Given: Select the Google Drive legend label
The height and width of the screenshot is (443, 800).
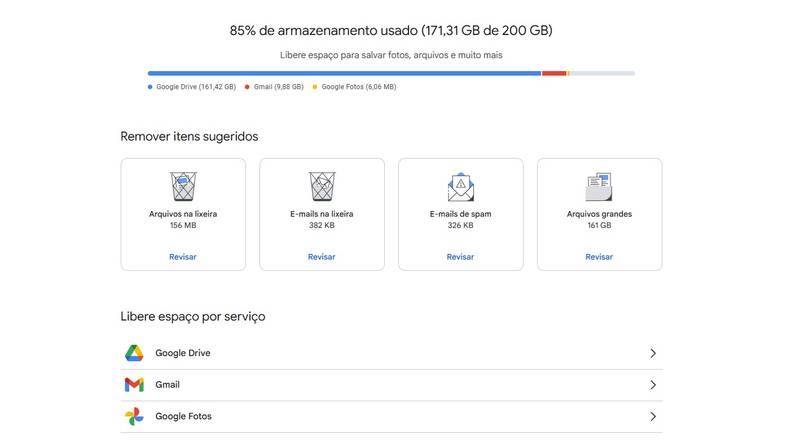Looking at the screenshot, I should pos(196,87).
